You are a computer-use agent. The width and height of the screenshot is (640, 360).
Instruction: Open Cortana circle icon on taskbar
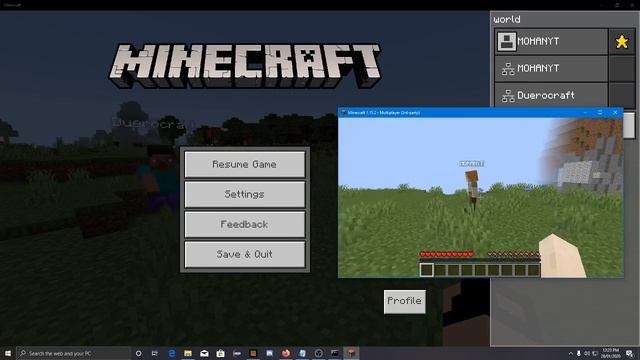138,353
